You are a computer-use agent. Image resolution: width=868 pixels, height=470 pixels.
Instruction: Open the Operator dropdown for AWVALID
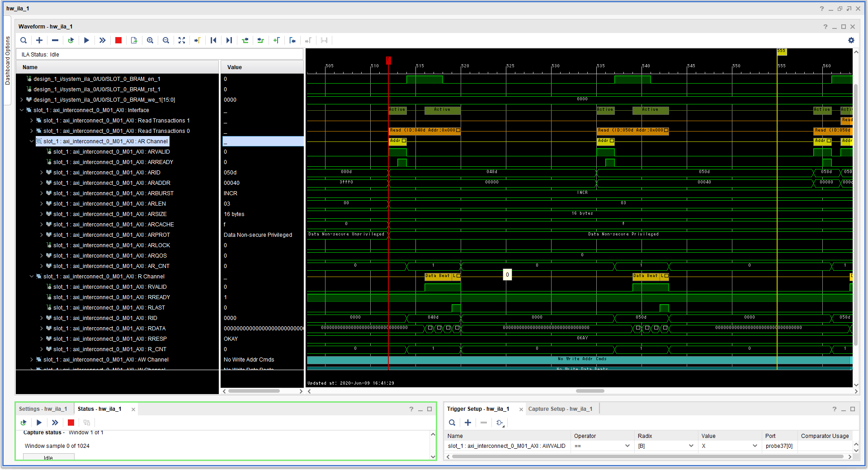click(627, 446)
